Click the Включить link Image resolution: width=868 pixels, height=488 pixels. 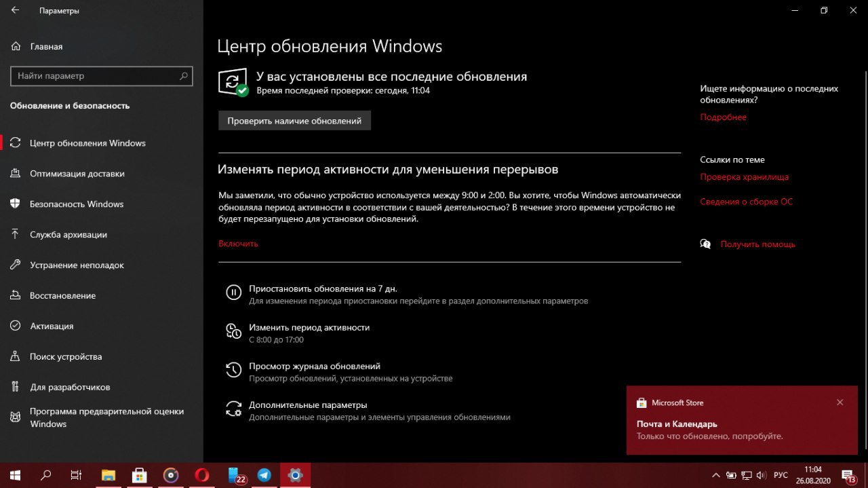[x=238, y=244]
